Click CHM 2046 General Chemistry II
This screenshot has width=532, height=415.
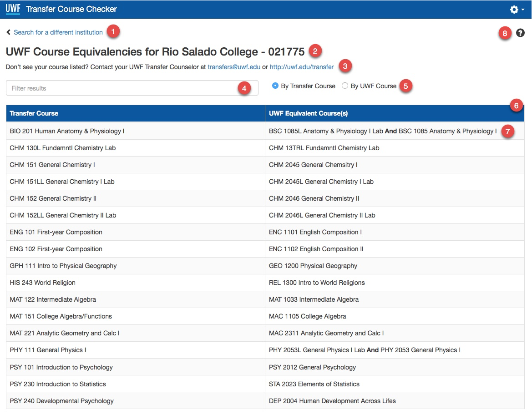click(x=314, y=198)
